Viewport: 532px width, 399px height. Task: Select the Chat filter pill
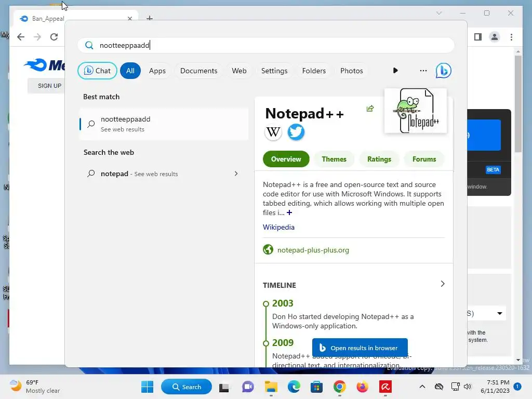tap(97, 71)
